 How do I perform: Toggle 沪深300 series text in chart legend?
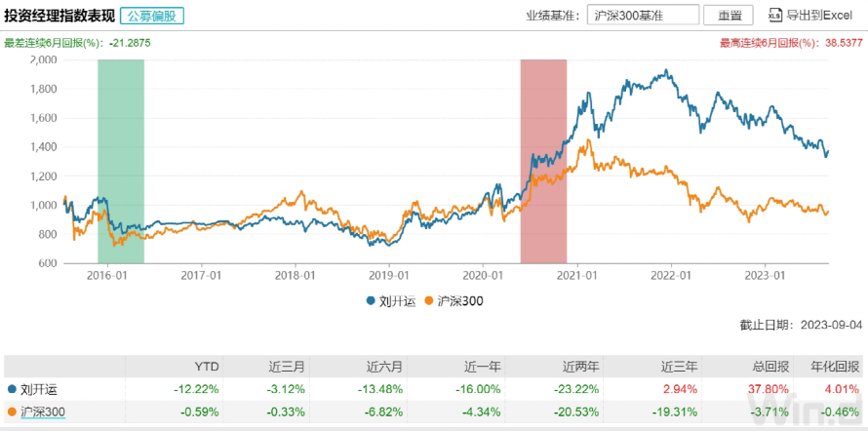[463, 302]
